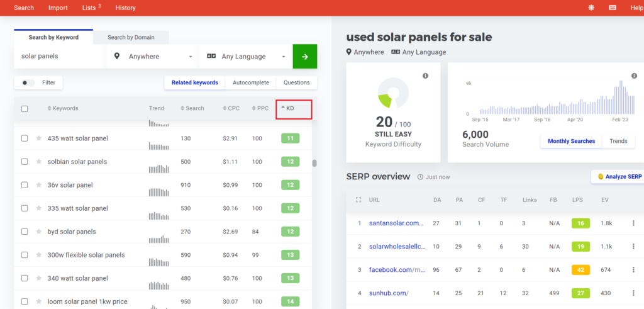644x309 pixels.
Task: Star the 335 watt solar panel keyword
Action: [38, 208]
